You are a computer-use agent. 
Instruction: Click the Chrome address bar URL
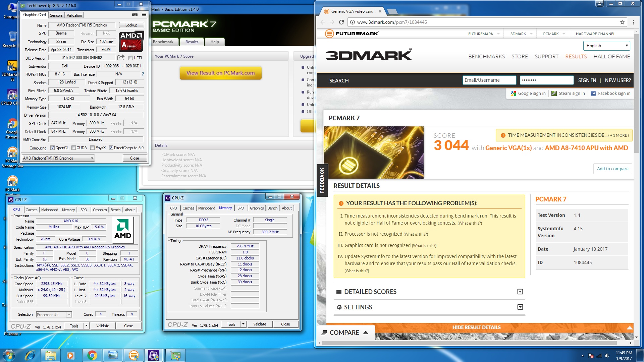click(x=392, y=22)
